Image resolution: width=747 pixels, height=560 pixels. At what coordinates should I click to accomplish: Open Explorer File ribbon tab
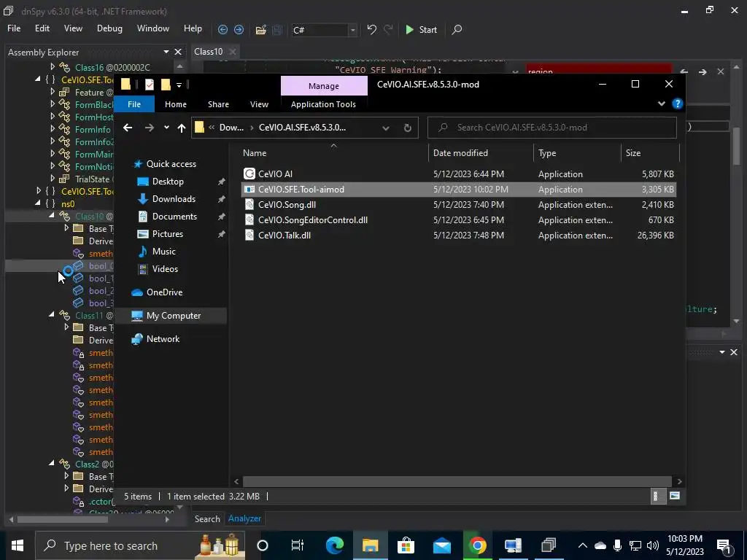click(x=134, y=104)
